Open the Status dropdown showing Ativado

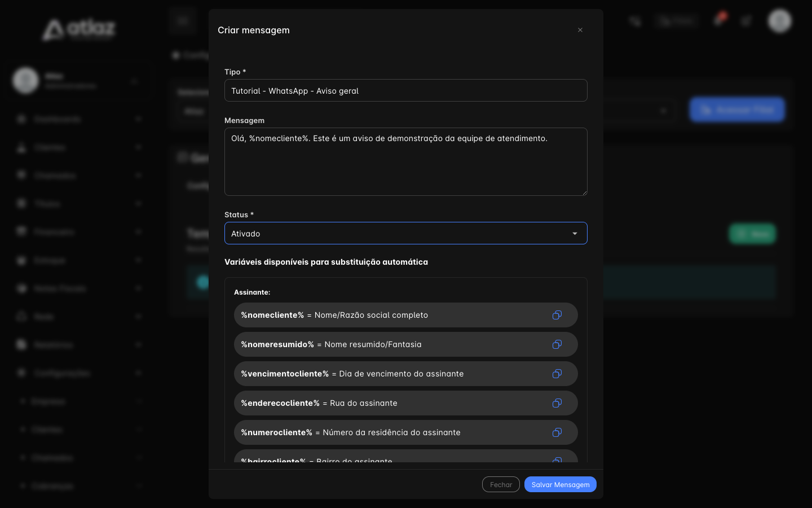406,233
